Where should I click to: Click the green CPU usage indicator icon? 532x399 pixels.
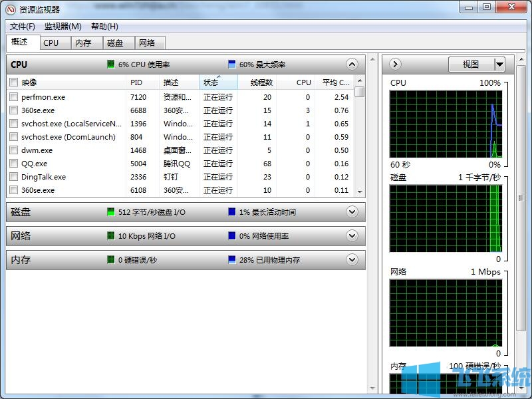point(111,65)
